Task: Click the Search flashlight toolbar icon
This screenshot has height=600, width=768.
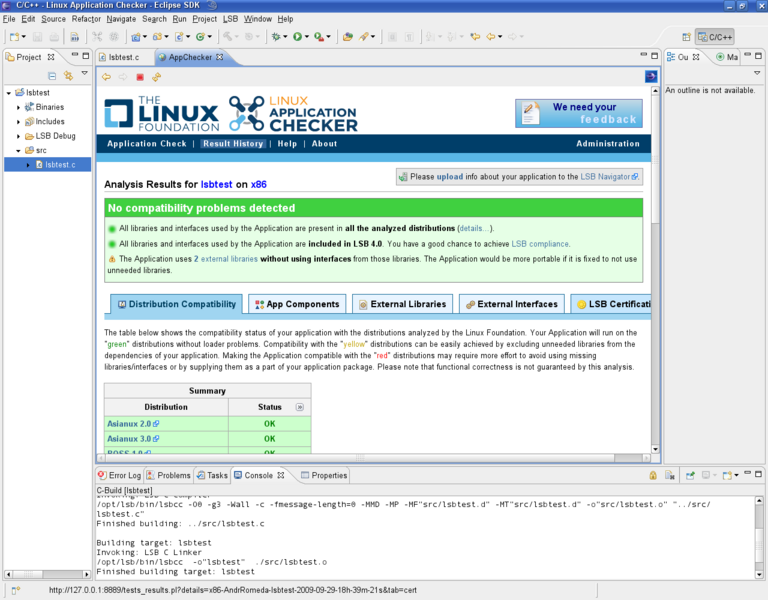Action: point(364,37)
